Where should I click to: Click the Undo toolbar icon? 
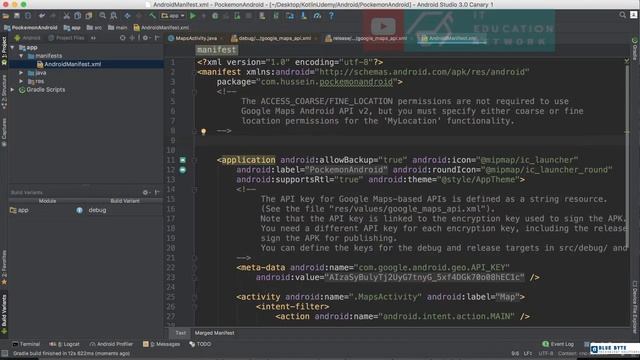coord(42,16)
